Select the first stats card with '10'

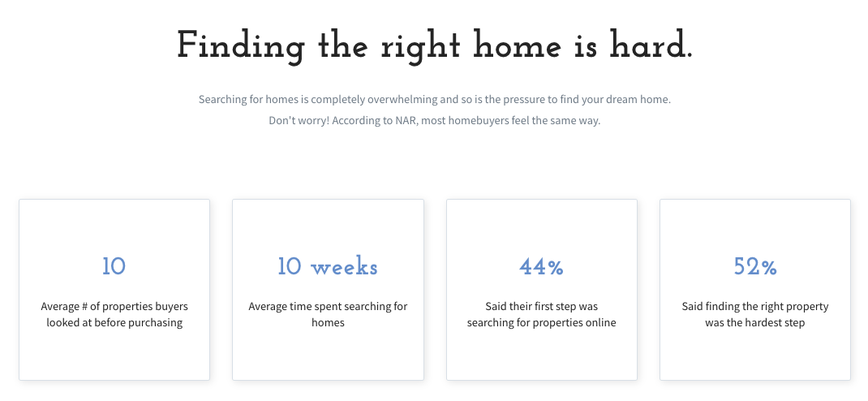pyautogui.click(x=114, y=290)
